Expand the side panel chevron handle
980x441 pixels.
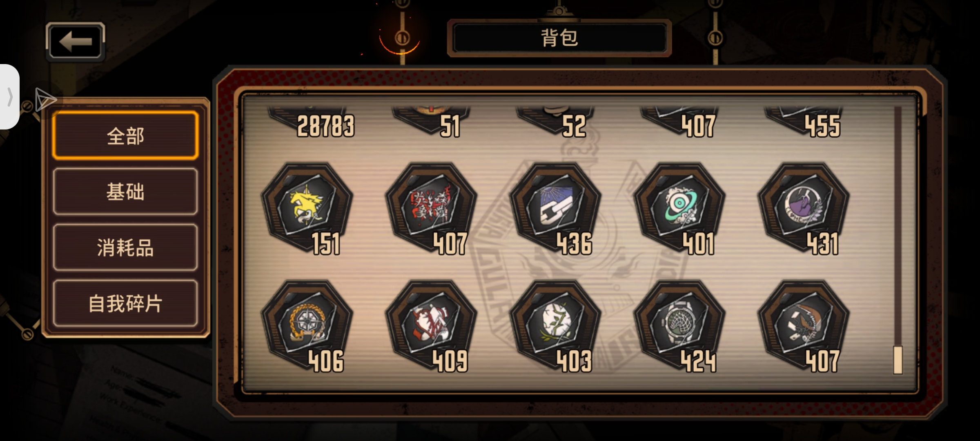tap(9, 97)
